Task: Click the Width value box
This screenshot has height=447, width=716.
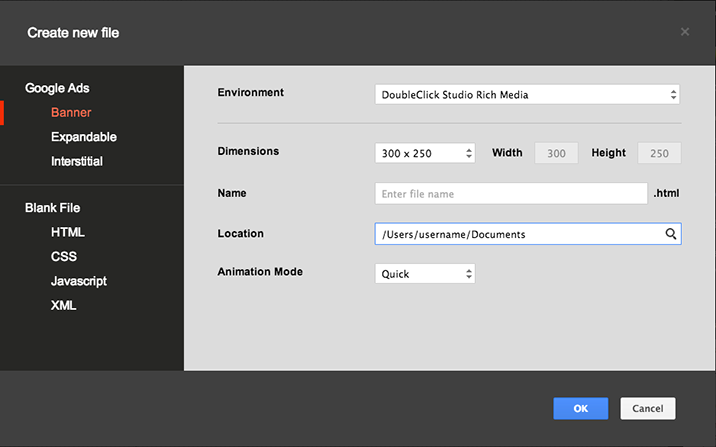Action: pyautogui.click(x=556, y=153)
